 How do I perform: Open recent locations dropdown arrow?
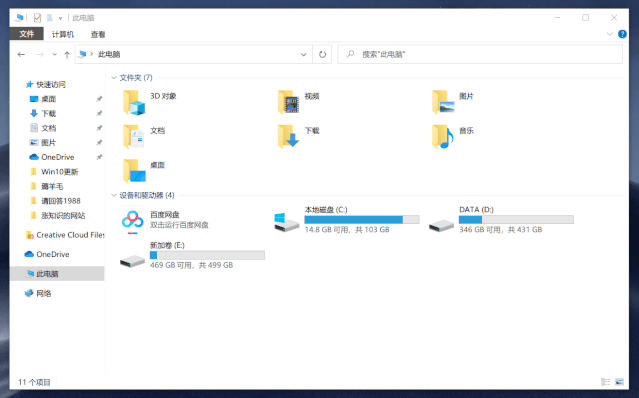click(x=54, y=54)
